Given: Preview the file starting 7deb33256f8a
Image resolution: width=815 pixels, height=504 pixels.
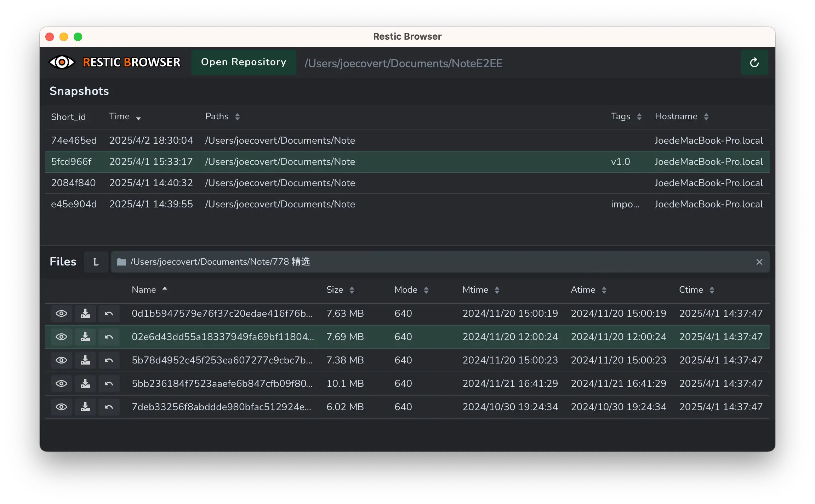Looking at the screenshot, I should tap(62, 407).
